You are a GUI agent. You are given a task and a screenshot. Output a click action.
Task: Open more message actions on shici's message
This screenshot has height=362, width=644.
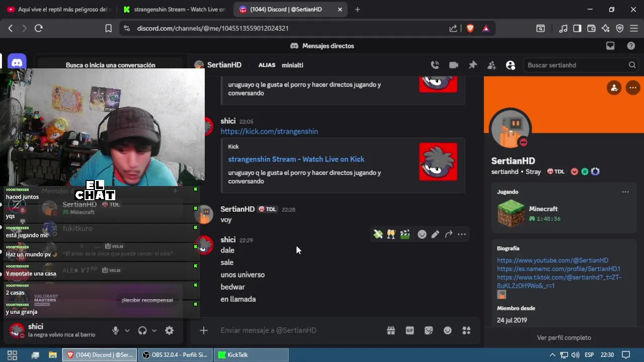click(x=461, y=234)
